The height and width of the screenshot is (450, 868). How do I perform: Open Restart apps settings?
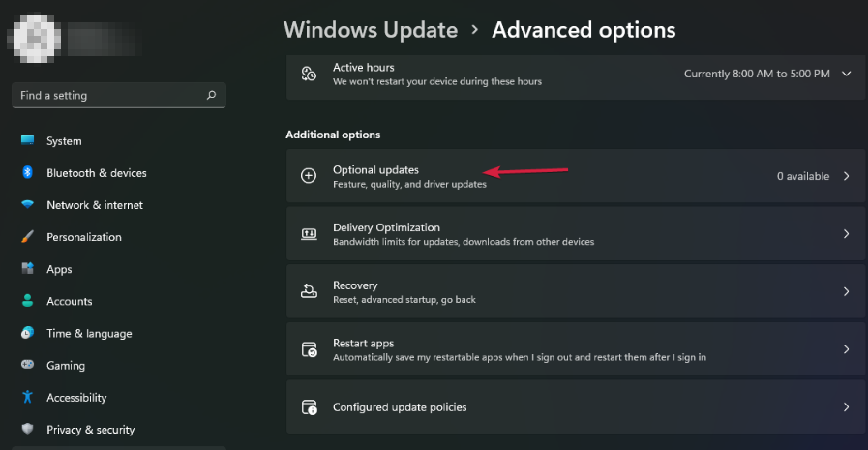pyautogui.click(x=575, y=349)
